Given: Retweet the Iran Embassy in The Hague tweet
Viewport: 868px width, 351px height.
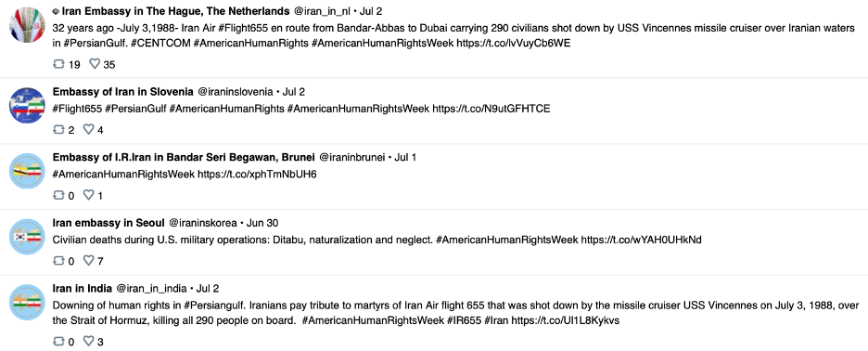Looking at the screenshot, I should 58,64.
